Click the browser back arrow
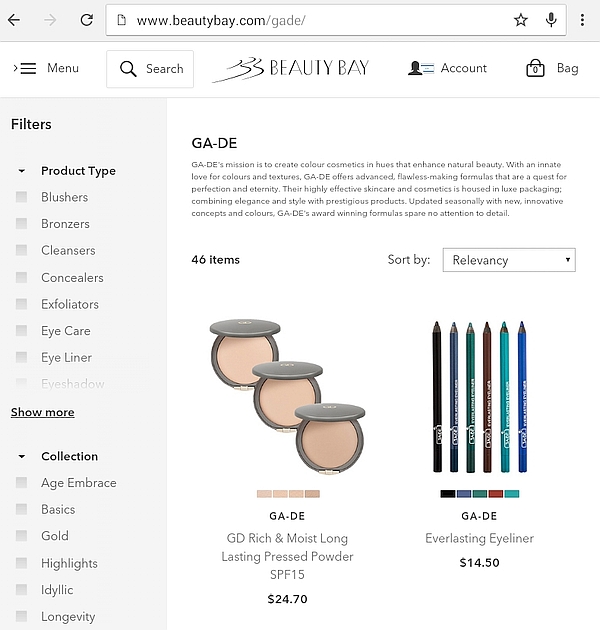Screen dimensions: 600x630 [14, 20]
